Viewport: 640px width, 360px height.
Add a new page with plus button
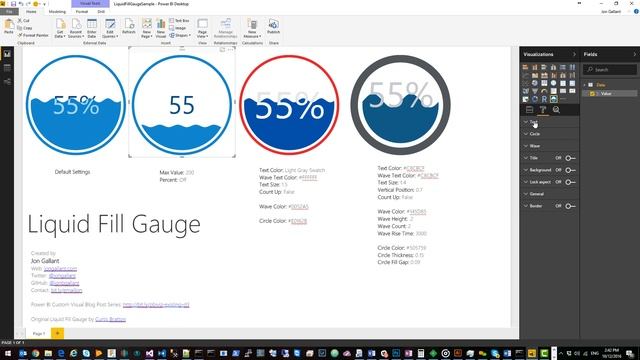58,333
